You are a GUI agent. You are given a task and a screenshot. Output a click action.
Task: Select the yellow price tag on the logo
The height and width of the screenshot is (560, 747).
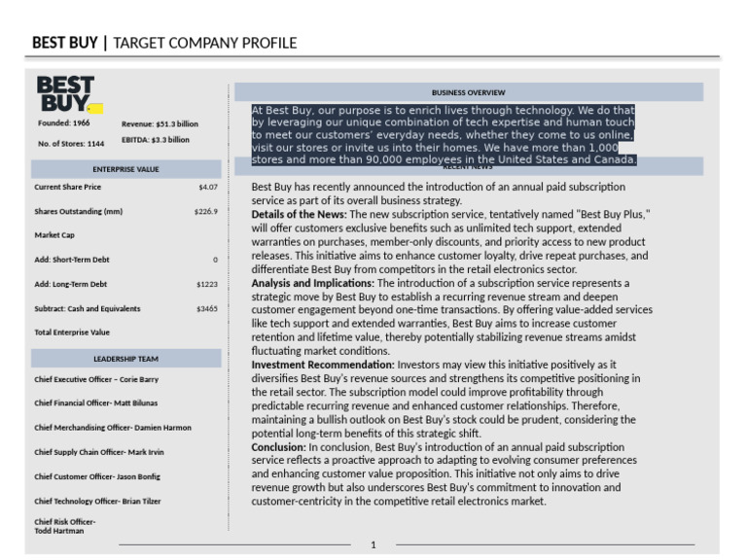coord(95,109)
